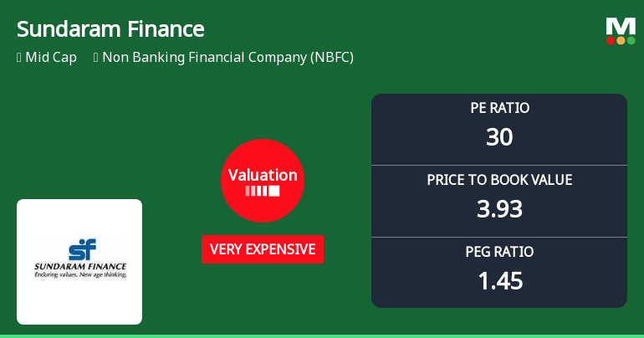This screenshot has height=338, width=644.
Task: Click the PE RATIO label
Action: (499, 108)
